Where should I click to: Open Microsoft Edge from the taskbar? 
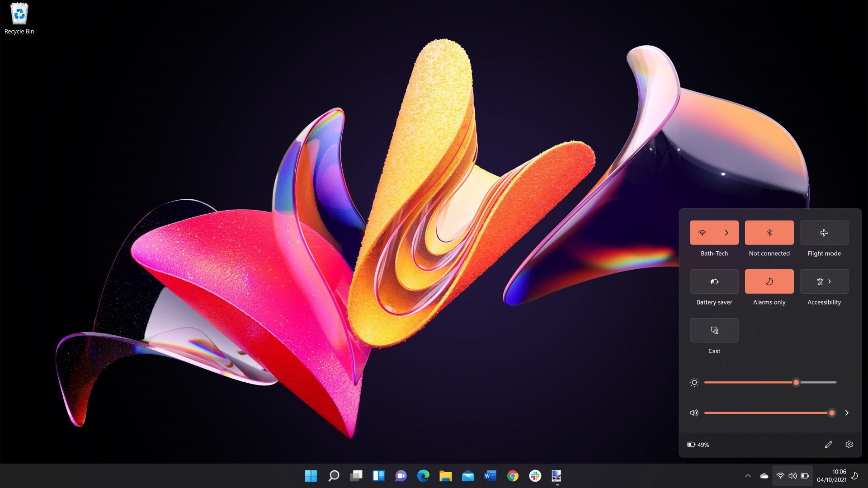pos(423,476)
